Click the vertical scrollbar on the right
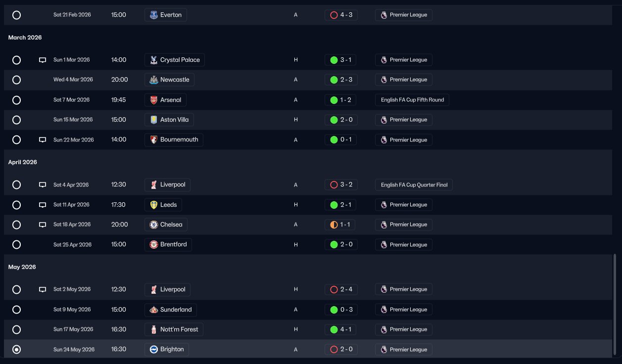This screenshot has height=364, width=622. pyautogui.click(x=615, y=305)
